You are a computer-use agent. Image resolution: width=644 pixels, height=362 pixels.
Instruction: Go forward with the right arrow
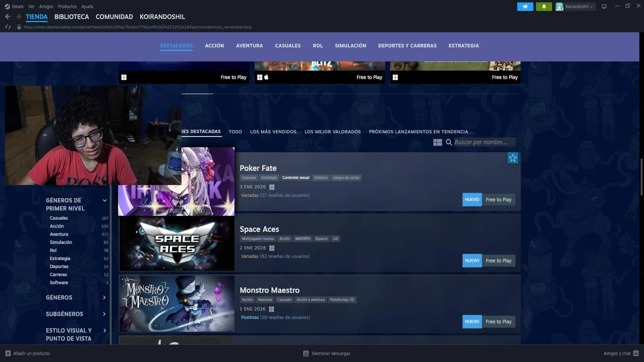point(18,17)
